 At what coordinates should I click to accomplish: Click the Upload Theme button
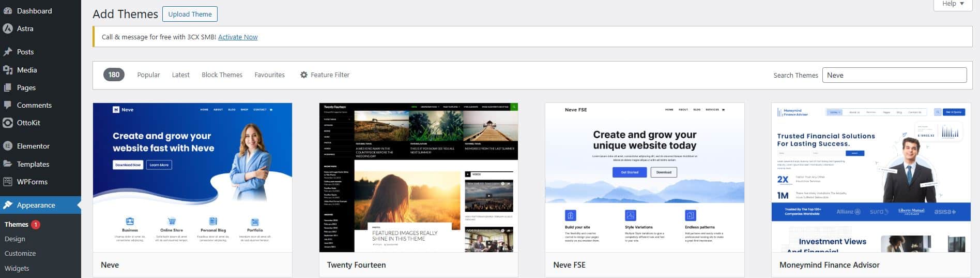[x=190, y=14]
